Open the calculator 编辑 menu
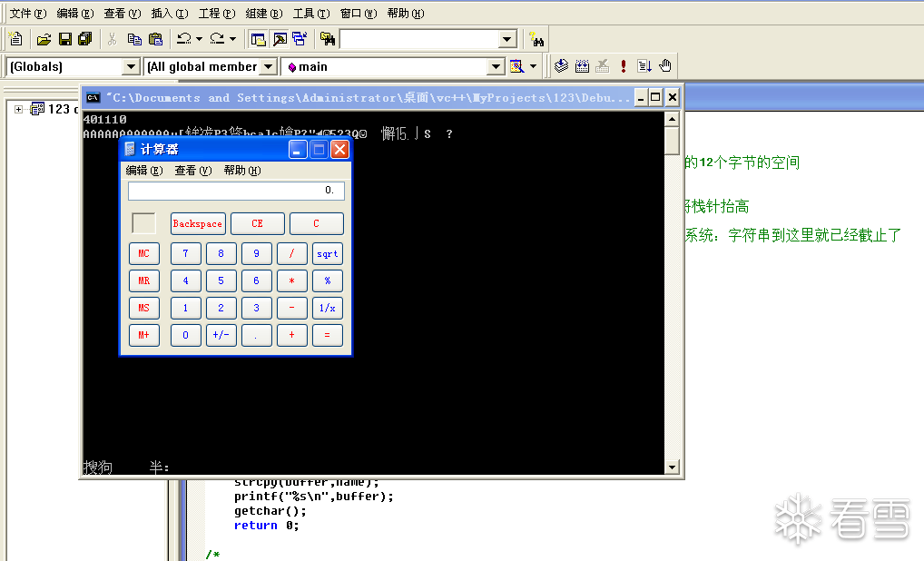The height and width of the screenshot is (561, 924). click(143, 171)
